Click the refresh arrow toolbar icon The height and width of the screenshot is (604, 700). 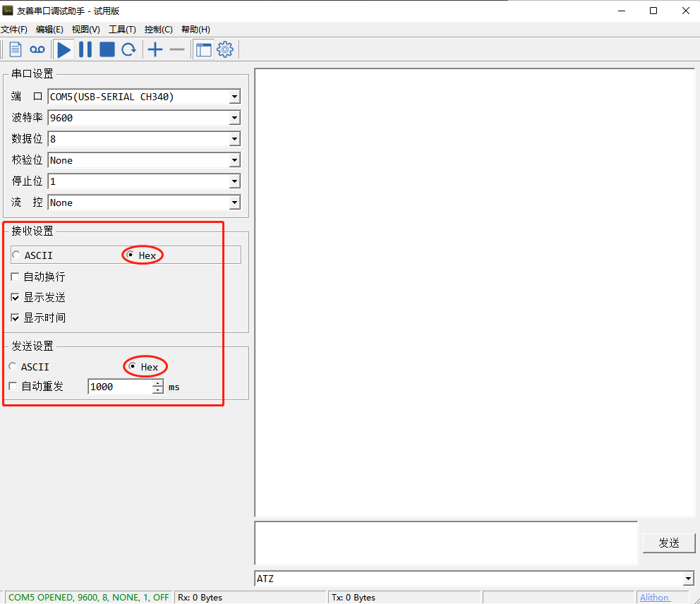coord(129,49)
